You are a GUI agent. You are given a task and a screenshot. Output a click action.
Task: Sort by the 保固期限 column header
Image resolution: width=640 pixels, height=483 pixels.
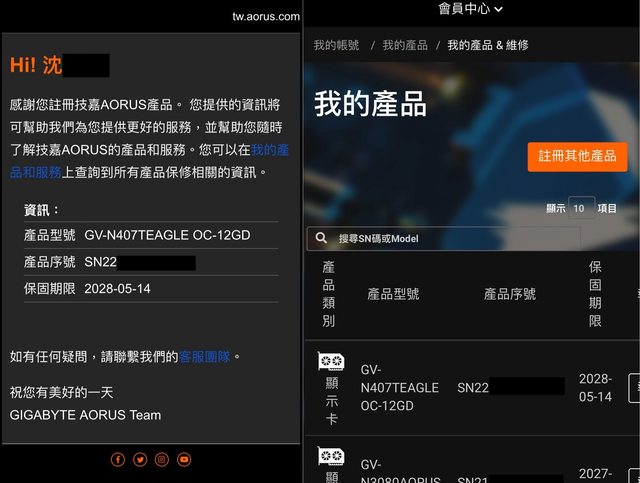(x=595, y=294)
